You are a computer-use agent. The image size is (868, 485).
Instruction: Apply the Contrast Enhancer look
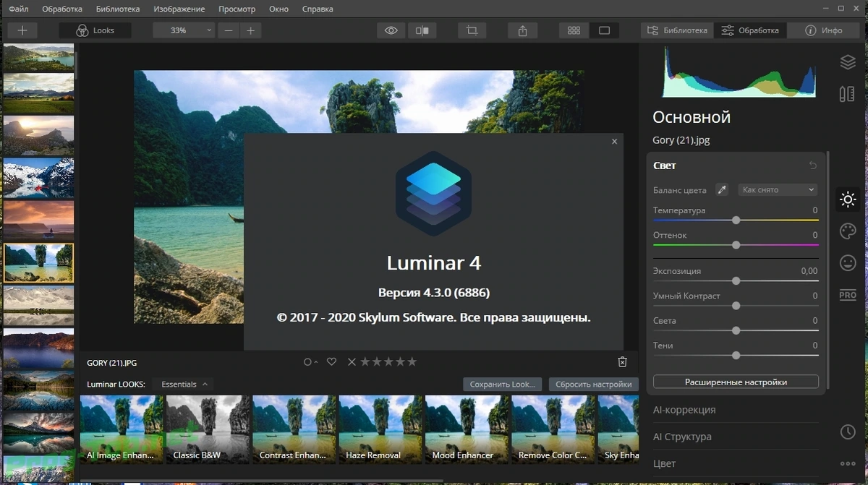(x=294, y=429)
